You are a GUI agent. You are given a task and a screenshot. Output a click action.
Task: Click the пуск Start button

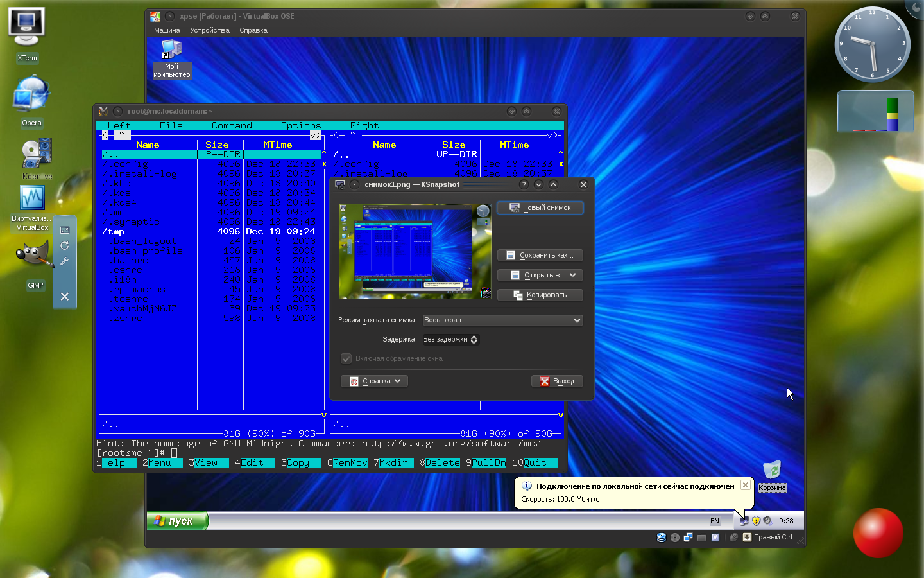[177, 521]
